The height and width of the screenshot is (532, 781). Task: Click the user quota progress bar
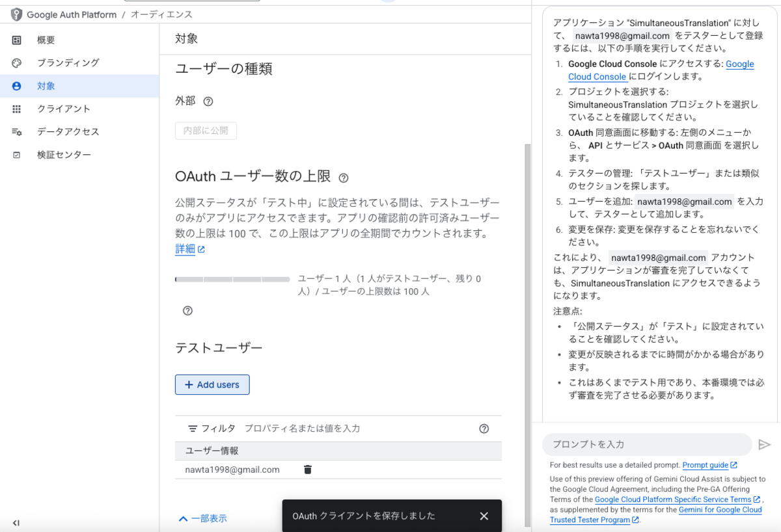[232, 279]
